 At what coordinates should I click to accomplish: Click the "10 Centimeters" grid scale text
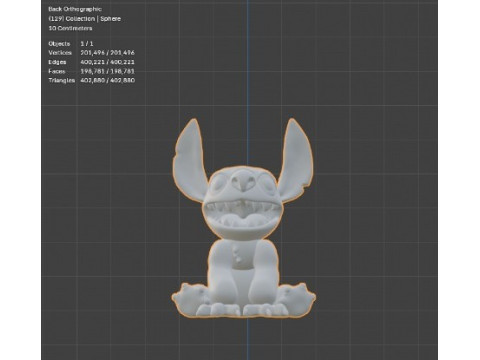(x=70, y=28)
